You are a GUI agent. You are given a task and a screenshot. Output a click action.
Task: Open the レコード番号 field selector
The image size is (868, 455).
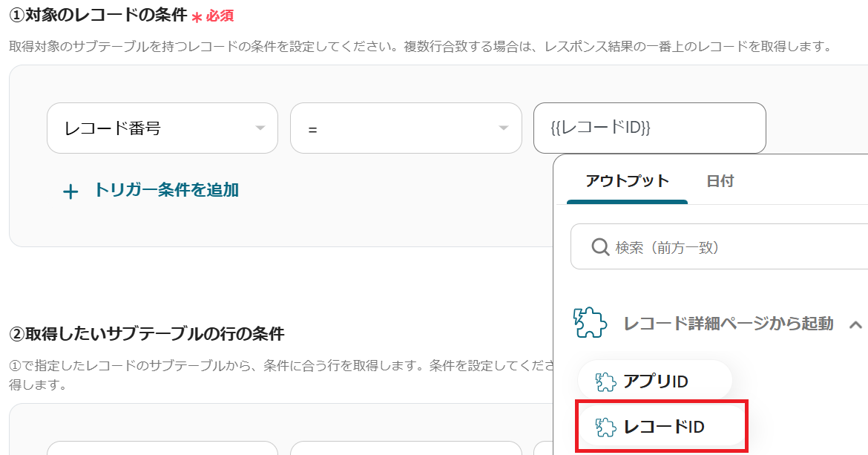click(x=162, y=128)
